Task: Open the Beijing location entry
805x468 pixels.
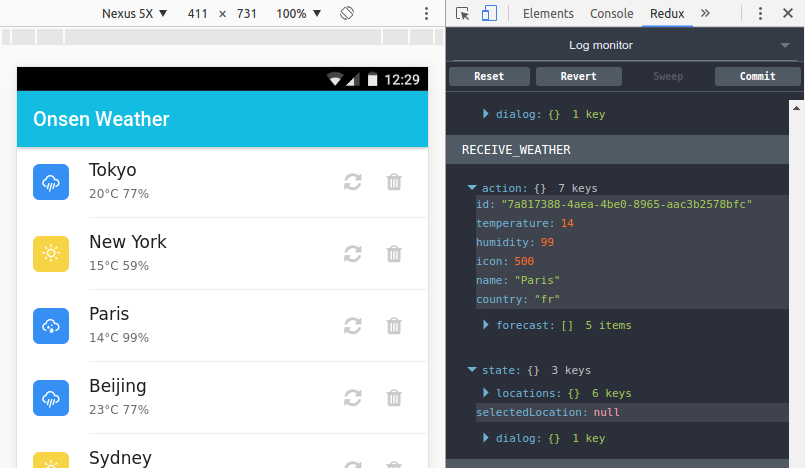Action: tap(222, 397)
